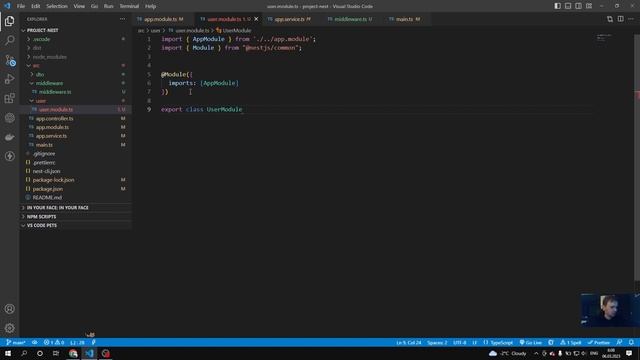Open the Extensions view
Viewport: 640px width, 360px height.
point(9,98)
